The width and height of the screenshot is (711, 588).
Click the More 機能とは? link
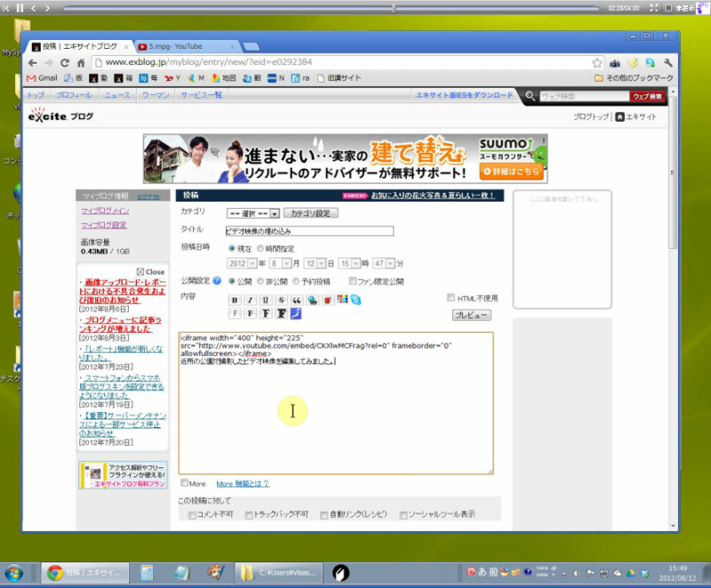[x=243, y=484]
